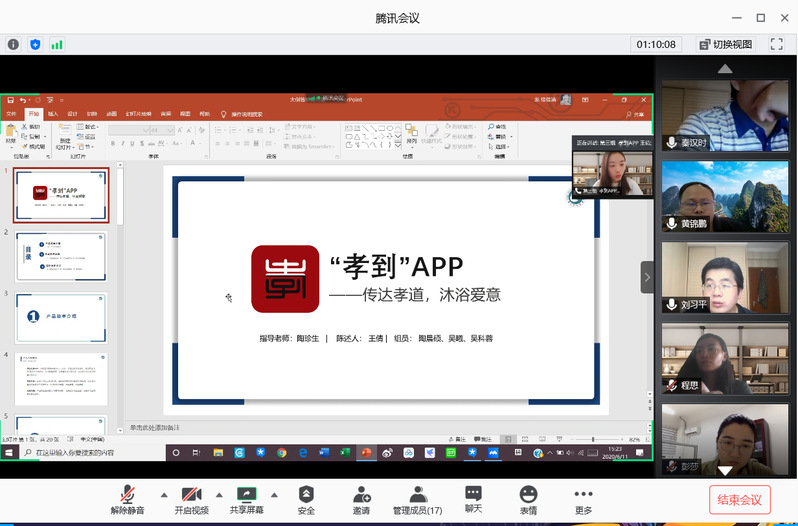The width and height of the screenshot is (798, 526).
Task: Check the green network signal icon
Action: click(57, 44)
